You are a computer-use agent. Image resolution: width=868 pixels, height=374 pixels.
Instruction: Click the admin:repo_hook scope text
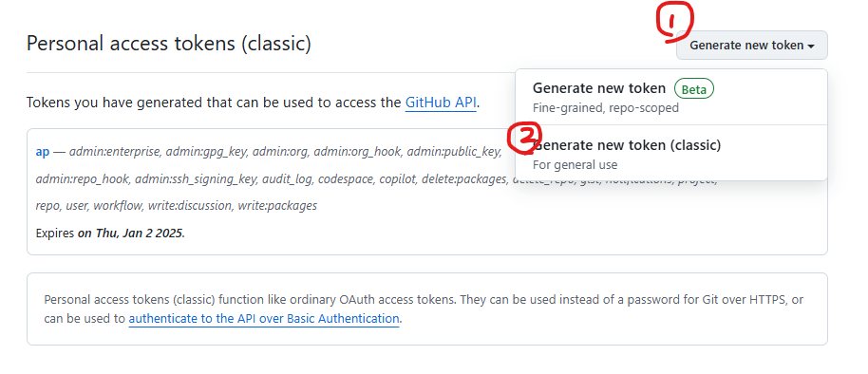83,178
